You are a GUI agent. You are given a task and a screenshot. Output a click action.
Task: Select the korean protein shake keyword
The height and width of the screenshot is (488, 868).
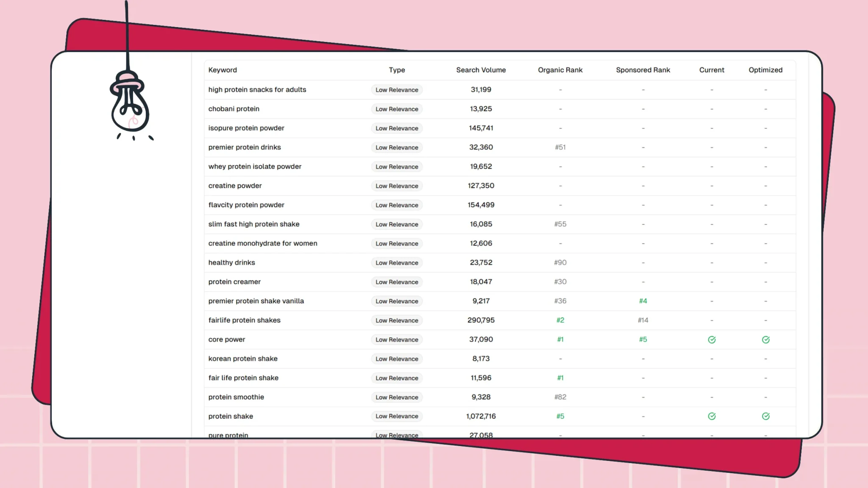click(243, 359)
